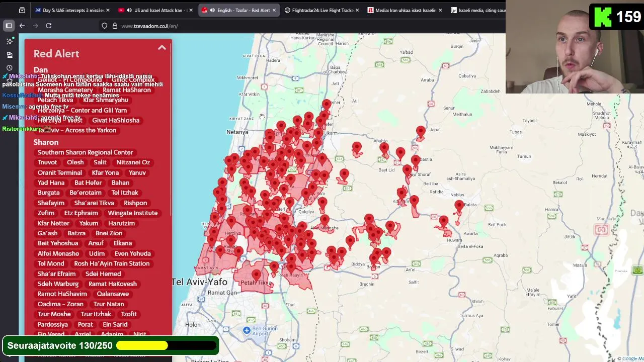Click the 'Qadima – Zoran' alert chip
The height and width of the screenshot is (362, 644).
[60, 304]
